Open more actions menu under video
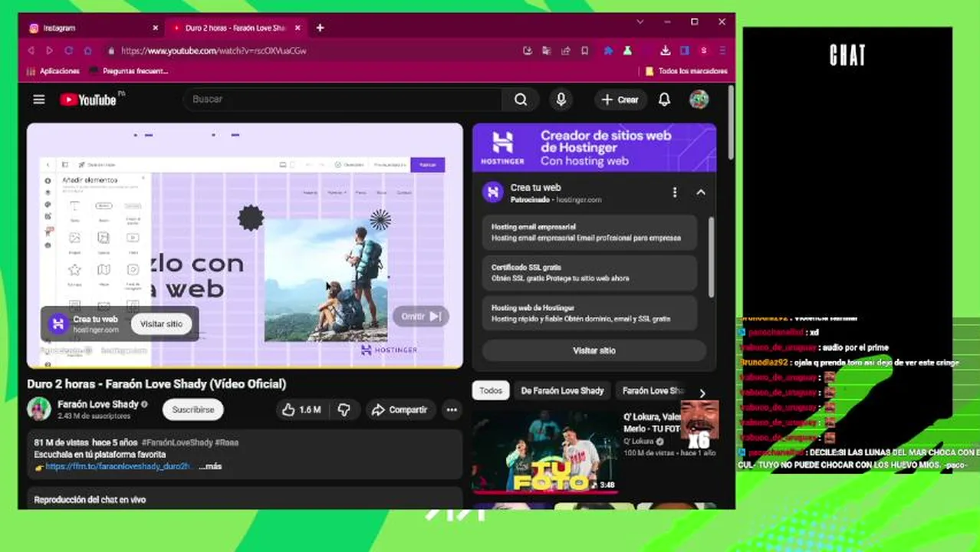The image size is (980, 552). tap(452, 410)
